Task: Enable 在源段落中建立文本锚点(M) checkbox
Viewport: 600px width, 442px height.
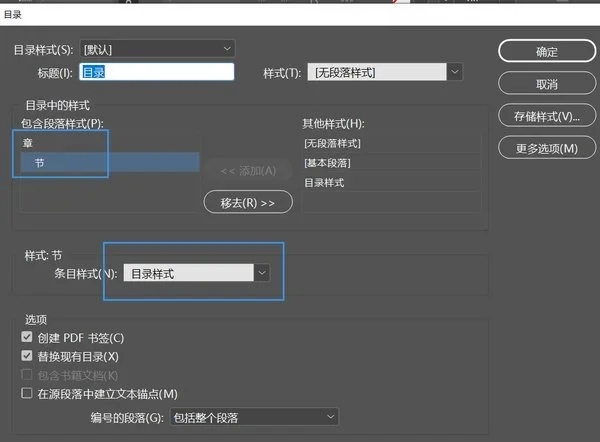Action: click(x=27, y=393)
